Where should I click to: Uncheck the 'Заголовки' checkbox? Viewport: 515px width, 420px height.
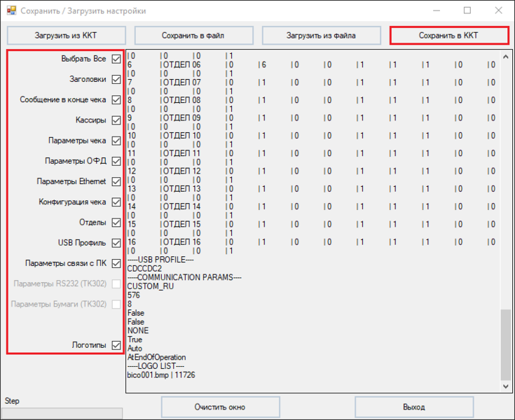pos(116,79)
